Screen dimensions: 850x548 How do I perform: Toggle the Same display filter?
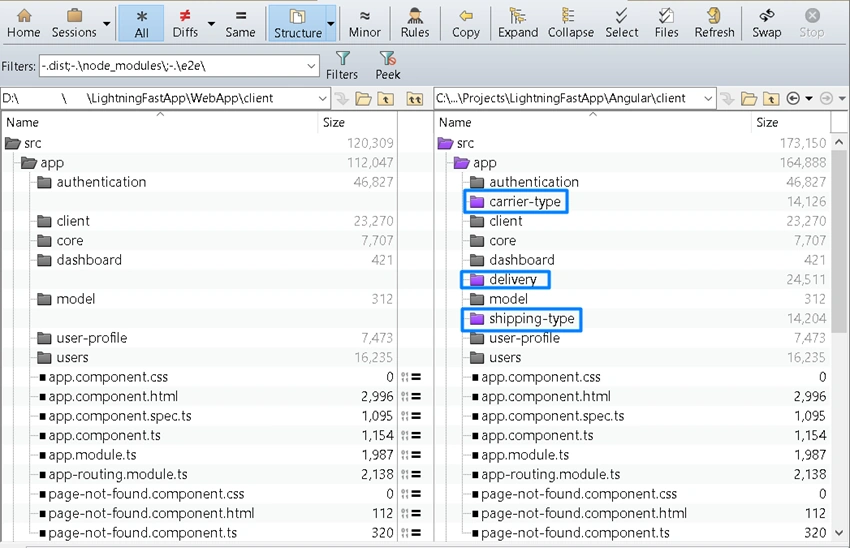(240, 23)
